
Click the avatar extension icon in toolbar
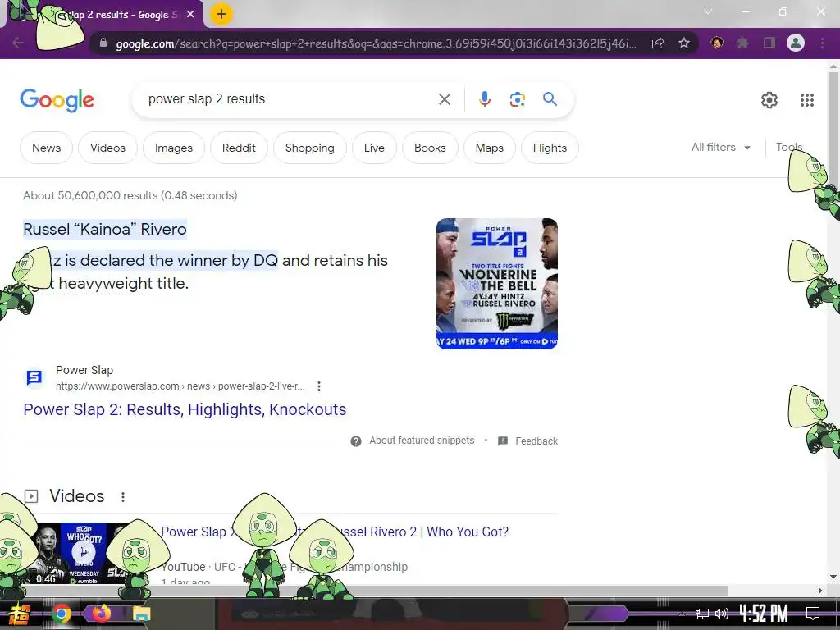(717, 43)
